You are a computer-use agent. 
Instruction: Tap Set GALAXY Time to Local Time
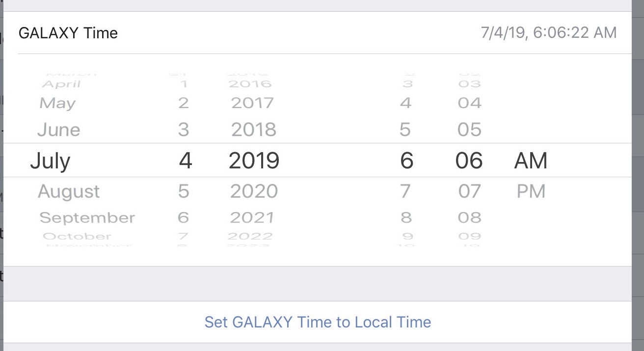click(x=318, y=322)
